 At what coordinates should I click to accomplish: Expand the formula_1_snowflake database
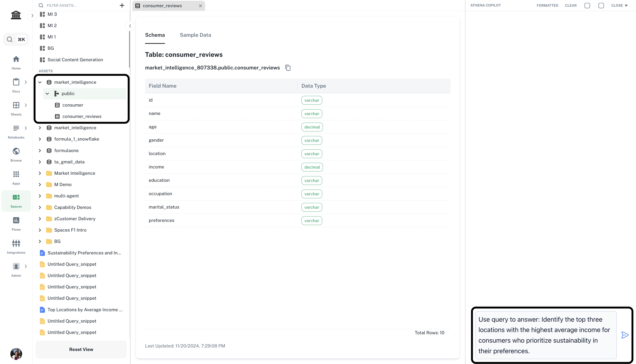[x=40, y=139]
